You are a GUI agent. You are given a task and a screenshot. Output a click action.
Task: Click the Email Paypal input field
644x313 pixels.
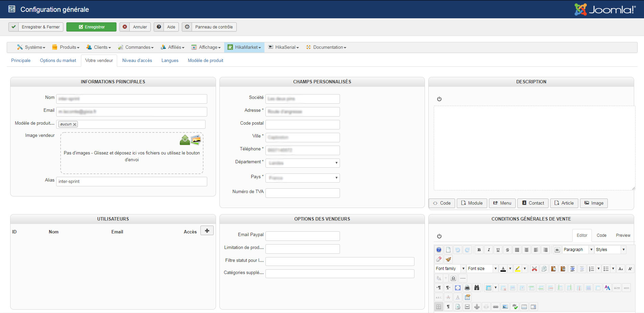click(302, 236)
